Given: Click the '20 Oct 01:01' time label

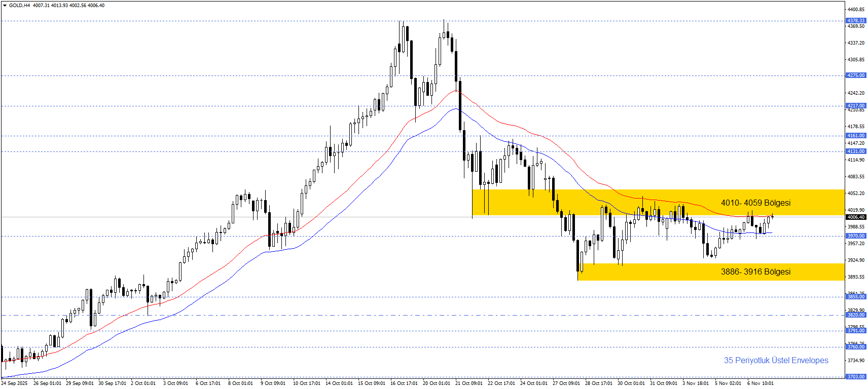Looking at the screenshot, I should [437, 383].
